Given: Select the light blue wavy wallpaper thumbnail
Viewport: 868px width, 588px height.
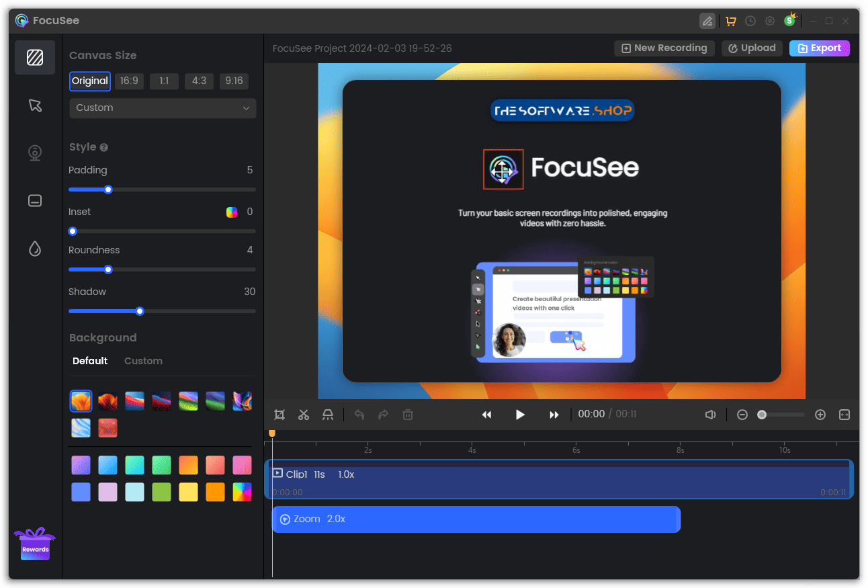Looking at the screenshot, I should pyautogui.click(x=81, y=428).
